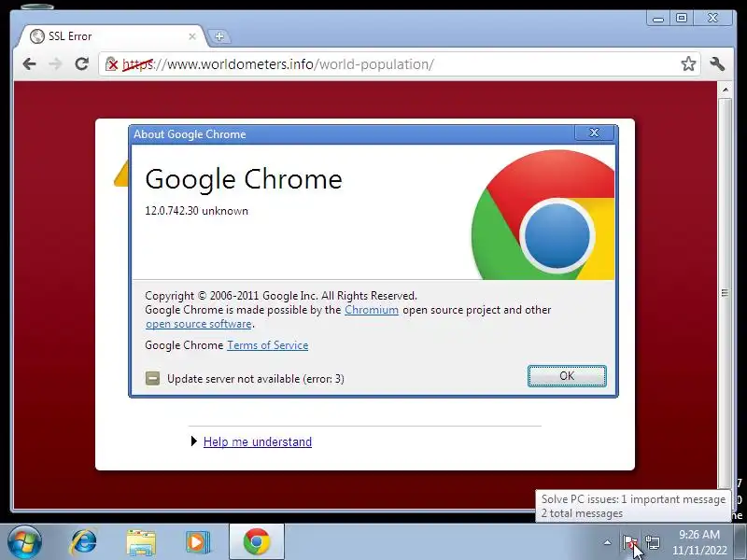
Task: Maximize the Chrome browser window
Action: click(x=682, y=19)
